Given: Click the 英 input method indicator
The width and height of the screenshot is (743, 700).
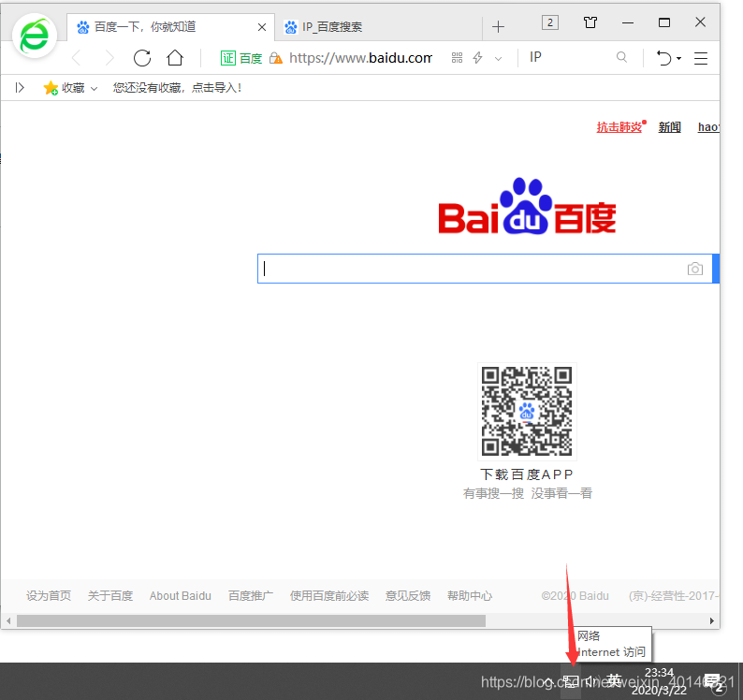Looking at the screenshot, I should coord(614,680).
